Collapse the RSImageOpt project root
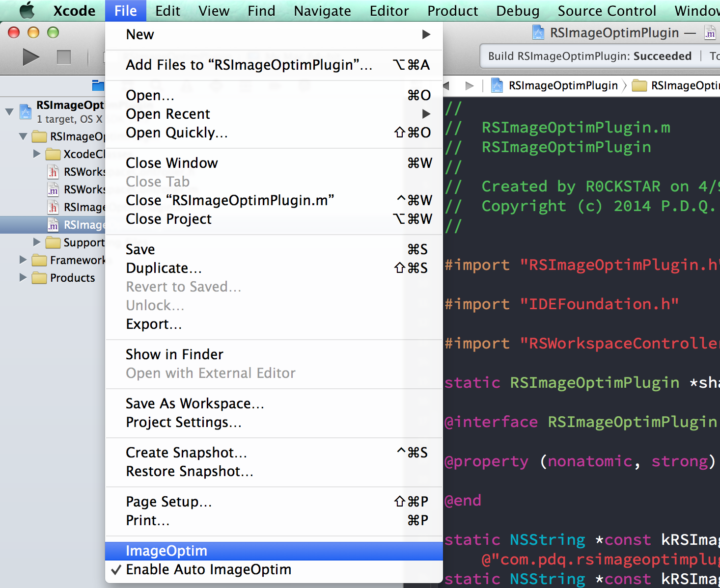This screenshot has height=588, width=720. point(9,112)
